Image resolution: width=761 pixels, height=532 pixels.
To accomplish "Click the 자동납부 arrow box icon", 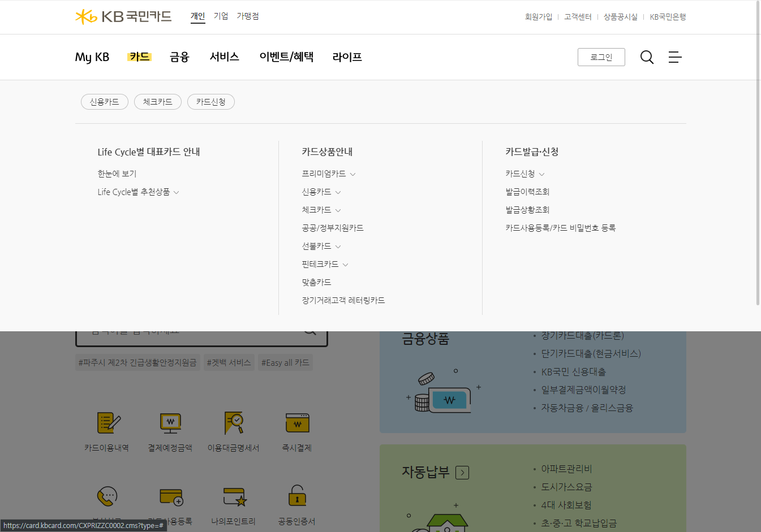I will click(x=462, y=473).
